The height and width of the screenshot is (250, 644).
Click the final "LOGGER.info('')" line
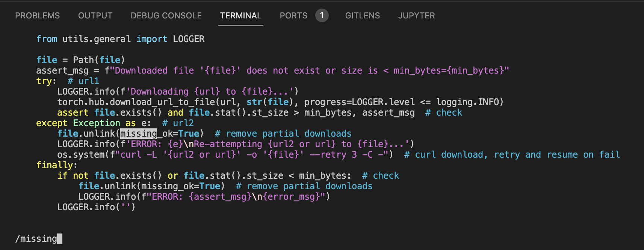(96, 207)
